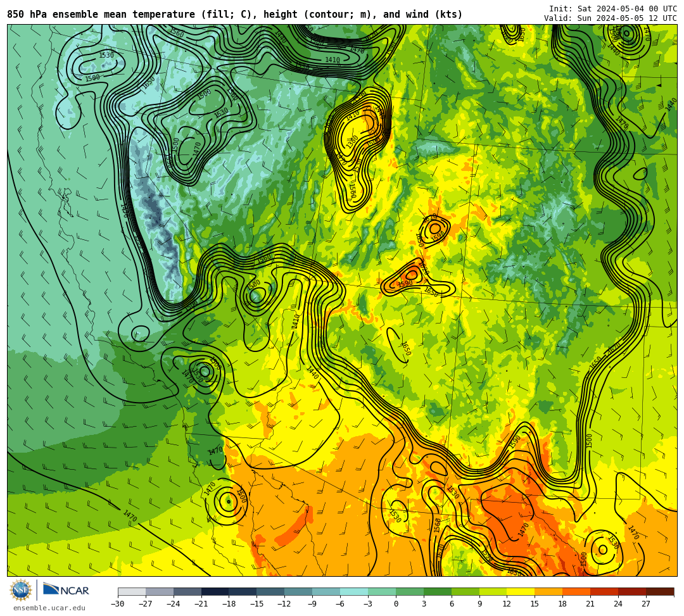Click the -27 colorbar tick label
The image size is (684, 616).
pyautogui.click(x=146, y=604)
